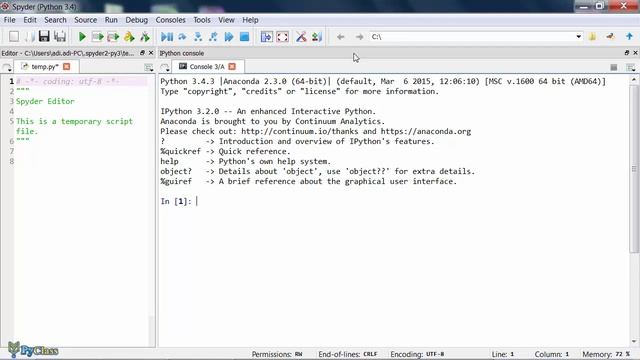Image resolution: width=640 pixels, height=360 pixels.
Task: Run the file with the green play button
Action: tap(82, 37)
